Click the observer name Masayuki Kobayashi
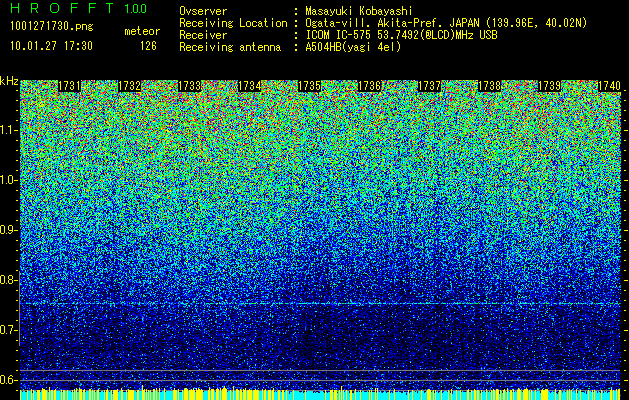The image size is (629, 400). [359, 11]
